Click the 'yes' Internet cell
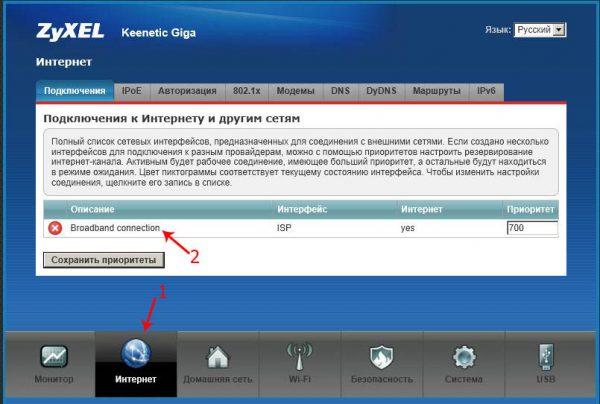Viewport: 600px width, 404px height. coord(408,228)
